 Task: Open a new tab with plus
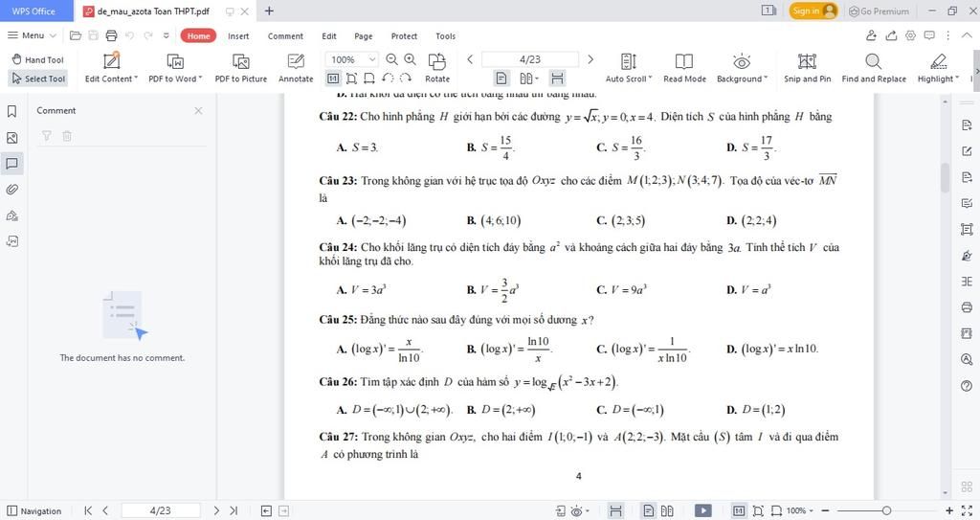coord(269,11)
